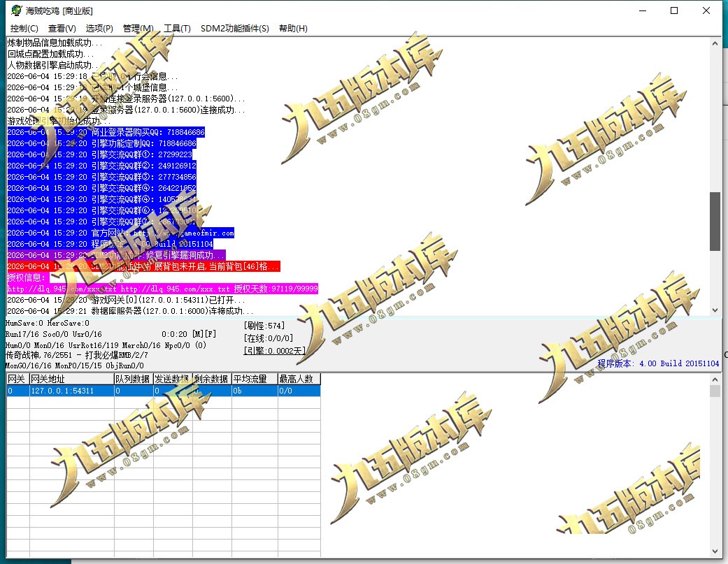Click the 最高人数 column header
The height and width of the screenshot is (564, 728).
(x=299, y=379)
